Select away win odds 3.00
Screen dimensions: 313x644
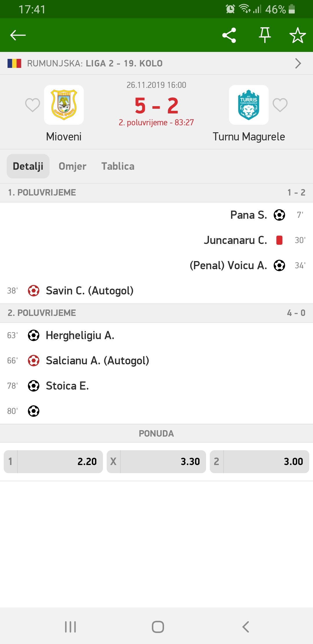point(259,462)
